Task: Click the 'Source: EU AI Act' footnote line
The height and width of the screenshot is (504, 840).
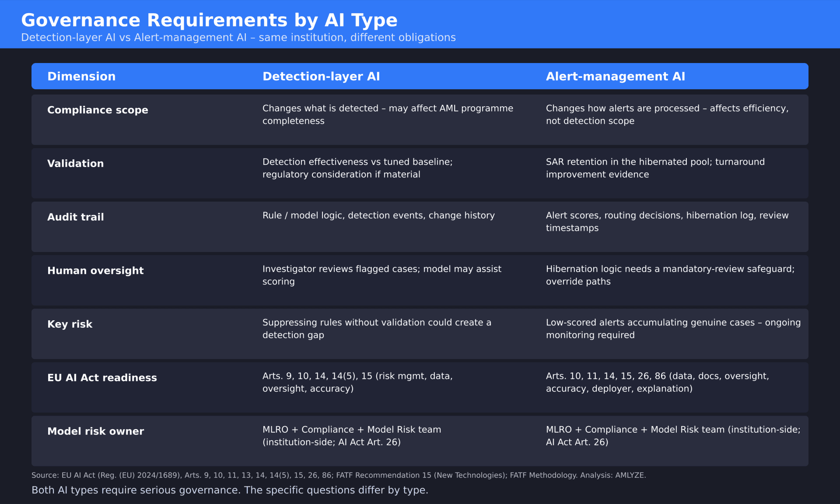Action: point(339,475)
